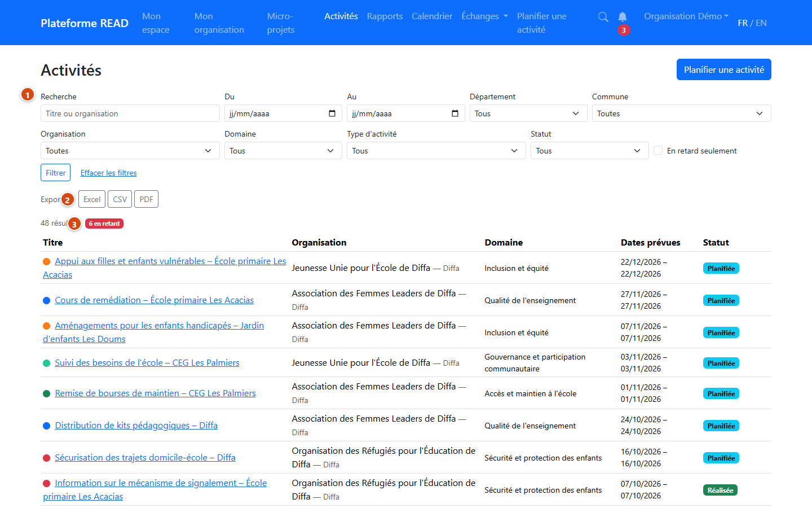Viewport: 812px width, 508px height.
Task: Go to Rapports in the navbar
Action: click(x=385, y=16)
